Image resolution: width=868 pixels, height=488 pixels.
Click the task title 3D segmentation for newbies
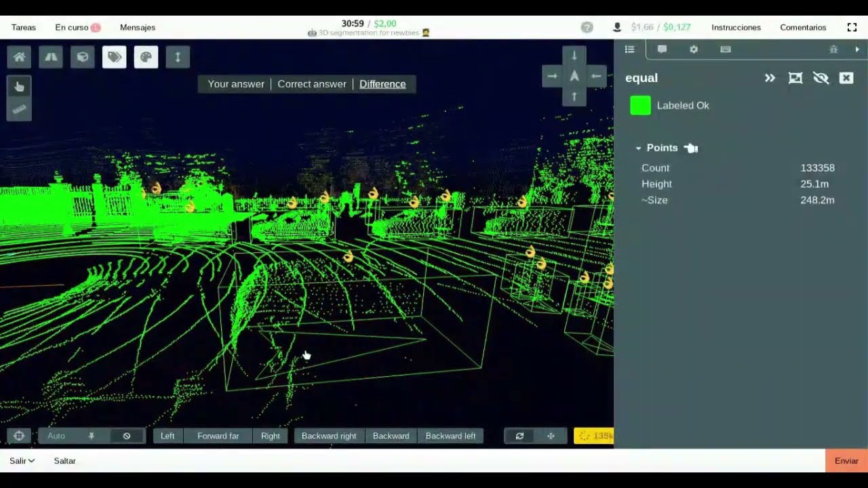(369, 33)
